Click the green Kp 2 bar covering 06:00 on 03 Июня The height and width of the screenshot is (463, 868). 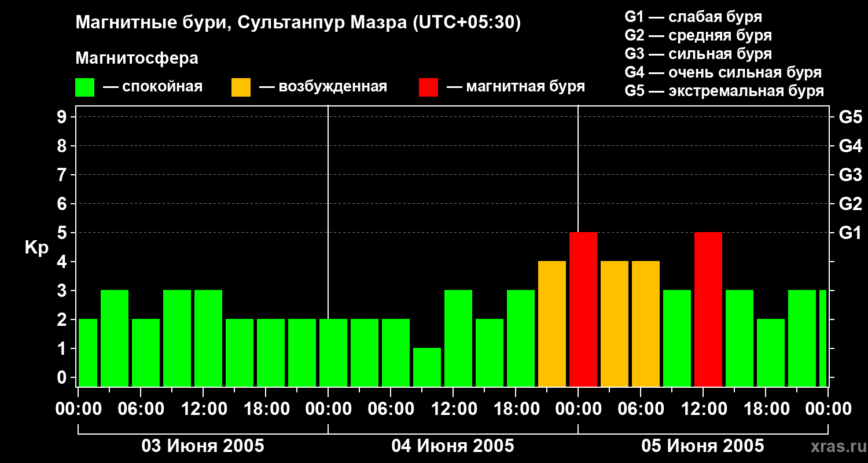pos(146,353)
